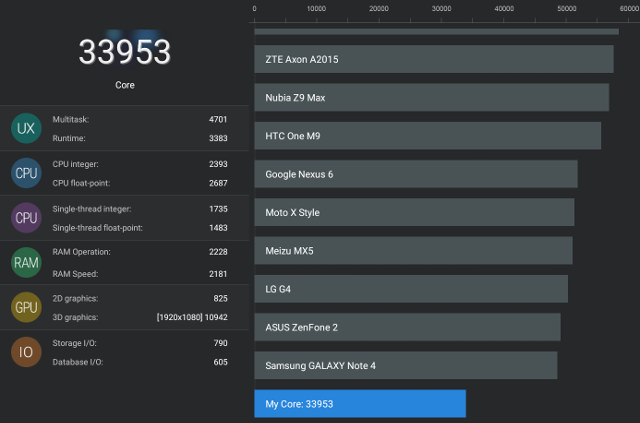The width and height of the screenshot is (640, 423).
Task: Select the ZTE Axon A2015 bar
Action: click(x=434, y=59)
